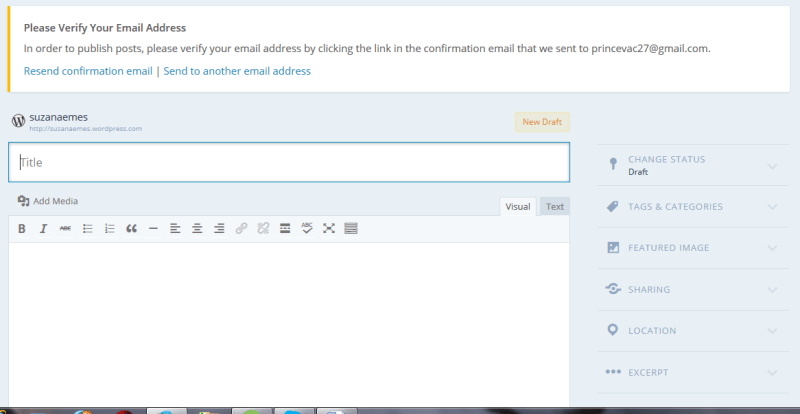Screen dimensions: 800x414
Task: Toggle bold formatting in editor toolbar
Action: pyautogui.click(x=22, y=229)
